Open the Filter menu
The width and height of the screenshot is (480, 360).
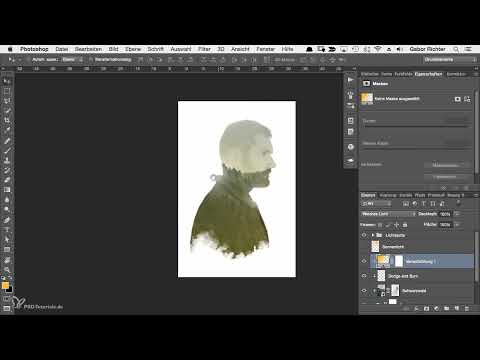click(204, 49)
